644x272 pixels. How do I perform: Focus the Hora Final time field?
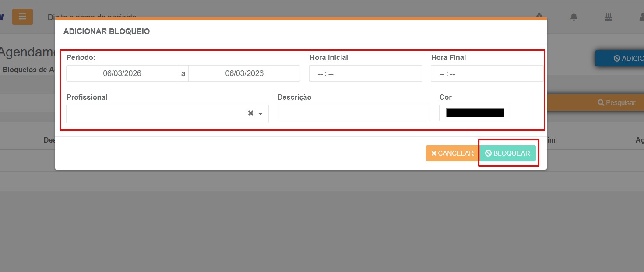tap(486, 74)
